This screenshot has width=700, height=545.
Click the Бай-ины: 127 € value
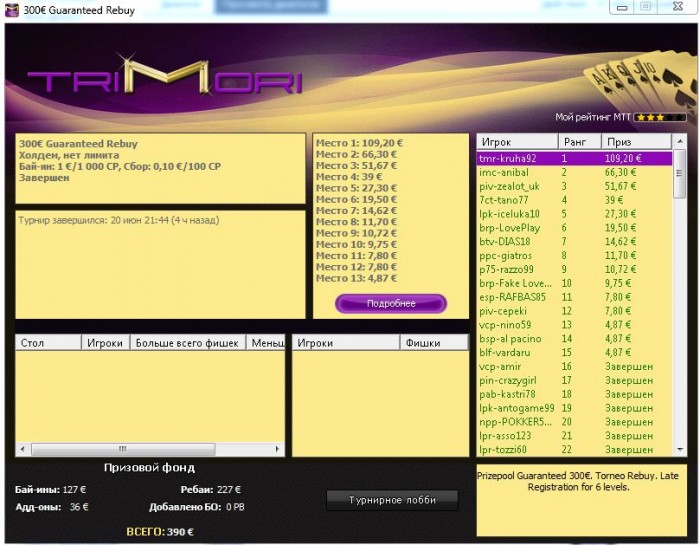[50, 490]
